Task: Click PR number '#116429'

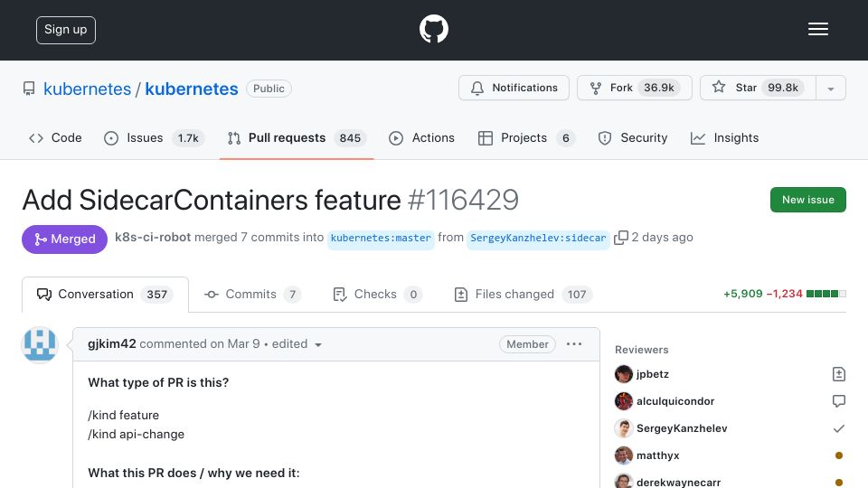Action: click(x=463, y=200)
